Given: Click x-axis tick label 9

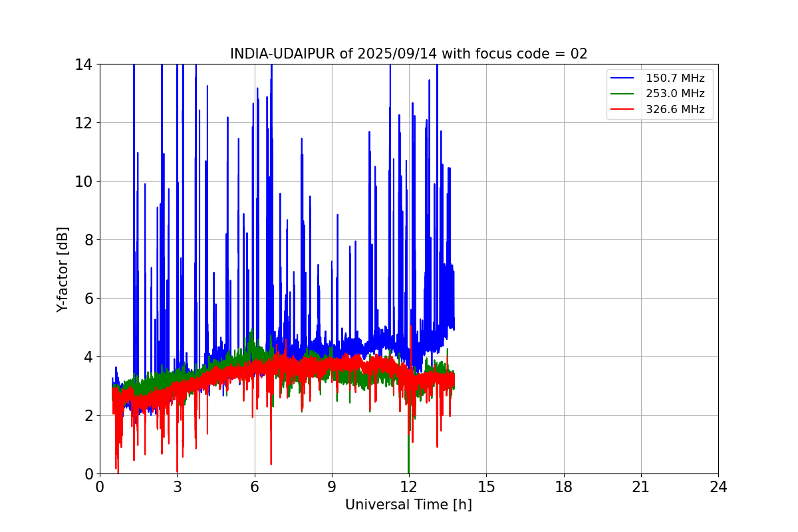Looking at the screenshot, I should point(331,487).
